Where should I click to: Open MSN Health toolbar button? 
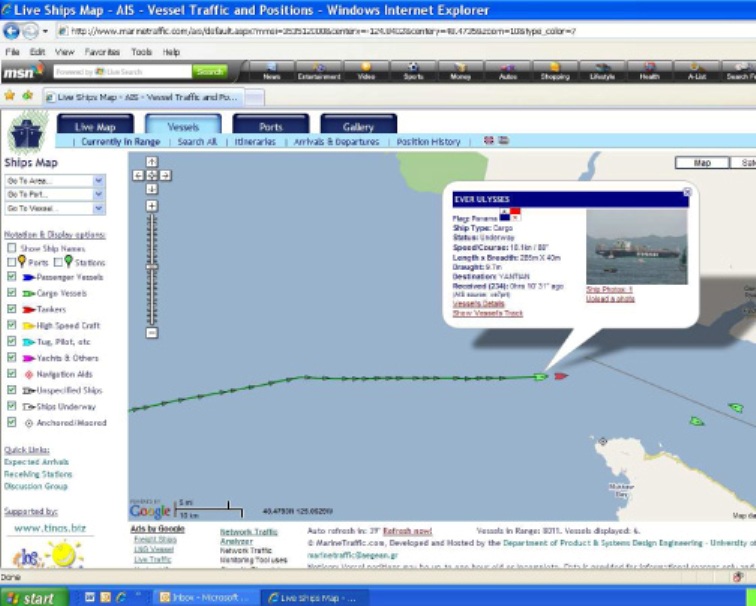point(649,71)
